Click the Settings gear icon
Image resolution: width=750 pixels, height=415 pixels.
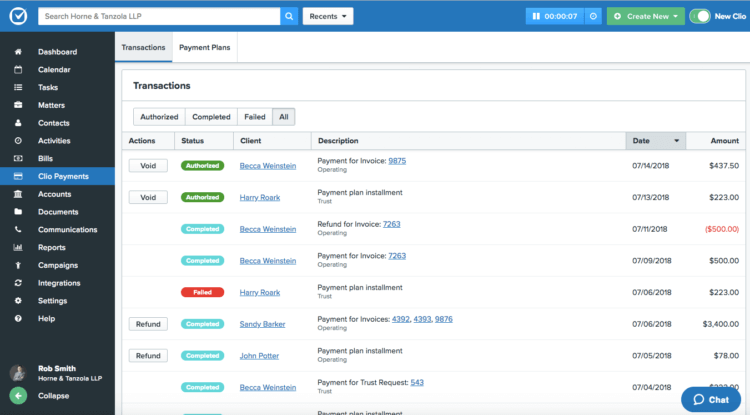[18, 300]
